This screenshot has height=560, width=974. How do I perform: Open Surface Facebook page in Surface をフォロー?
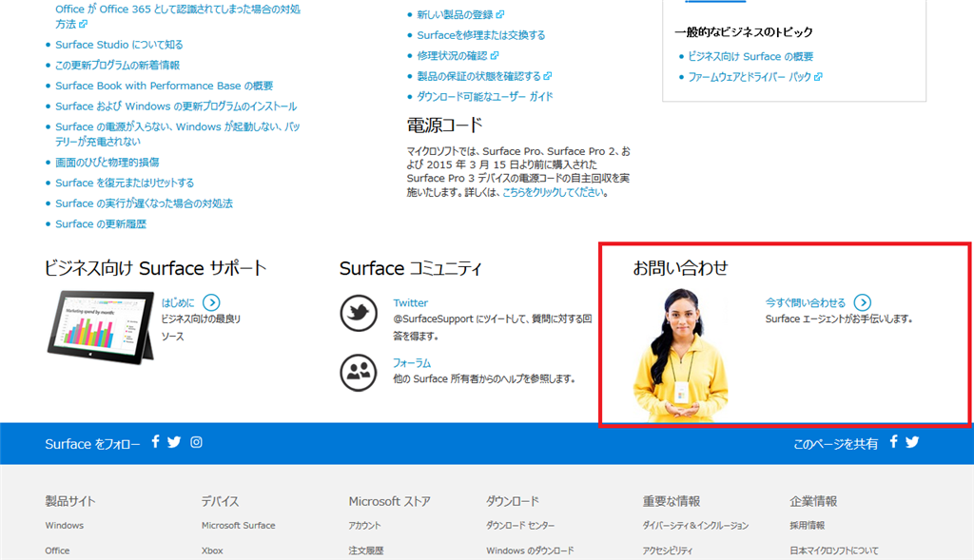155,442
